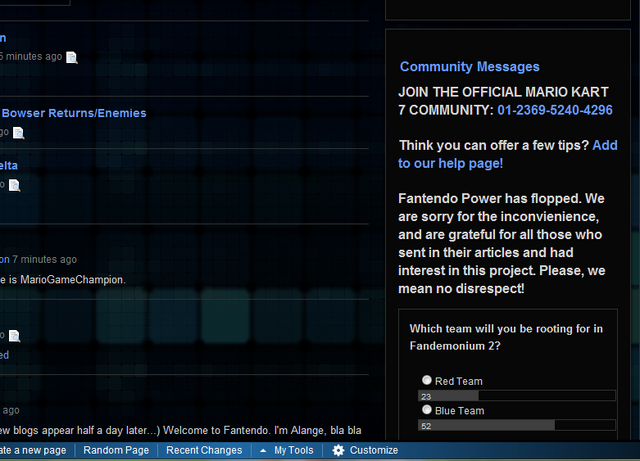Click the gear icon next to Customize
The image size is (640, 461).
[338, 450]
